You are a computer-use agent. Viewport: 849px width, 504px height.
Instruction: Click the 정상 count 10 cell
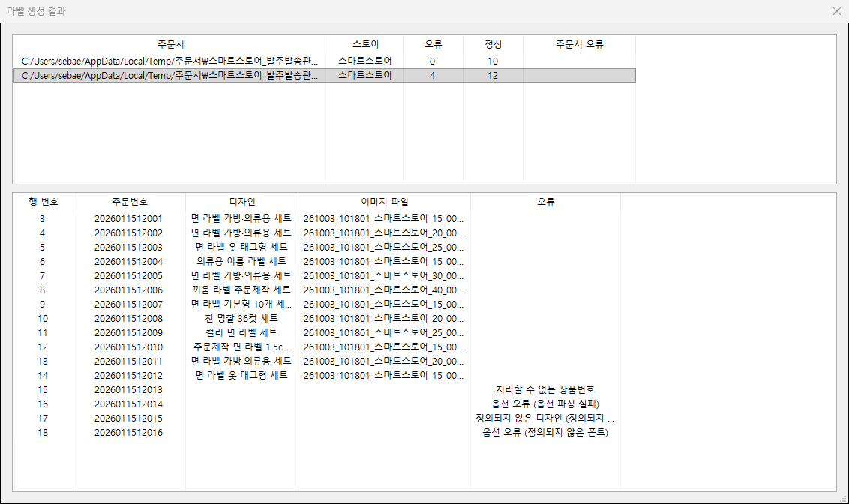point(493,61)
